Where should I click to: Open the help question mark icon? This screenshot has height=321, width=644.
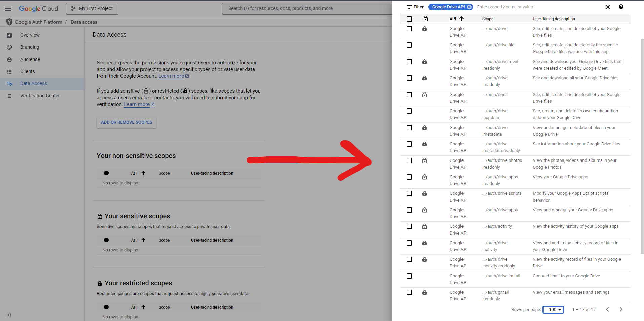tap(621, 7)
